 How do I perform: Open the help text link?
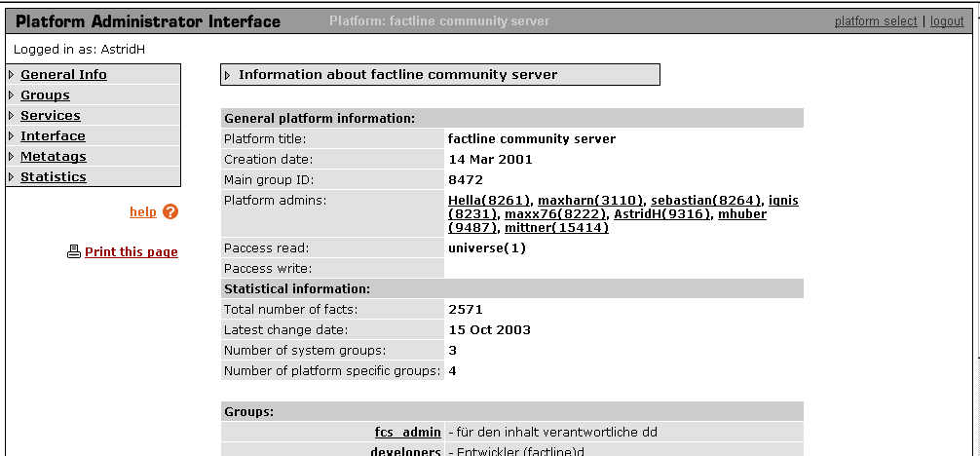click(x=143, y=212)
